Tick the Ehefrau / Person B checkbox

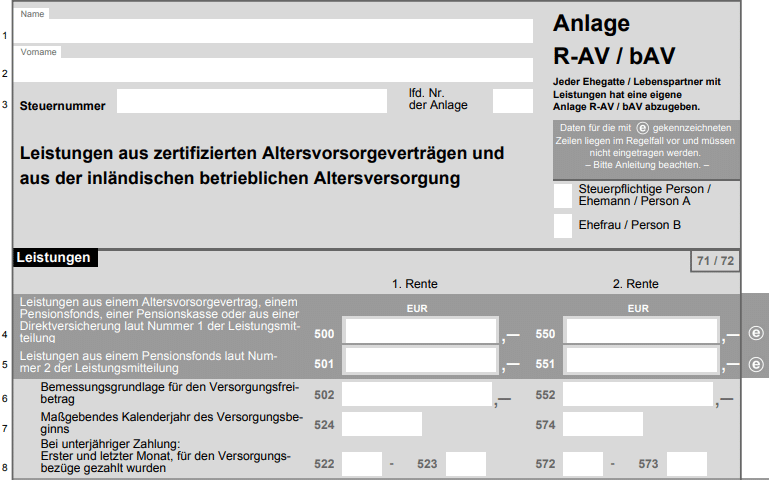click(x=563, y=226)
